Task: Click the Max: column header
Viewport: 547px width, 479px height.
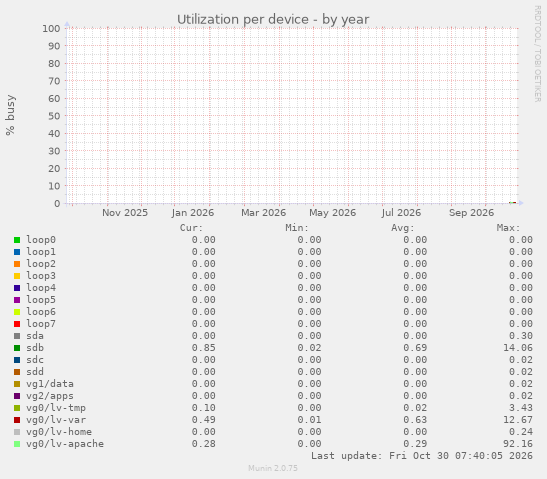Action: [508, 228]
